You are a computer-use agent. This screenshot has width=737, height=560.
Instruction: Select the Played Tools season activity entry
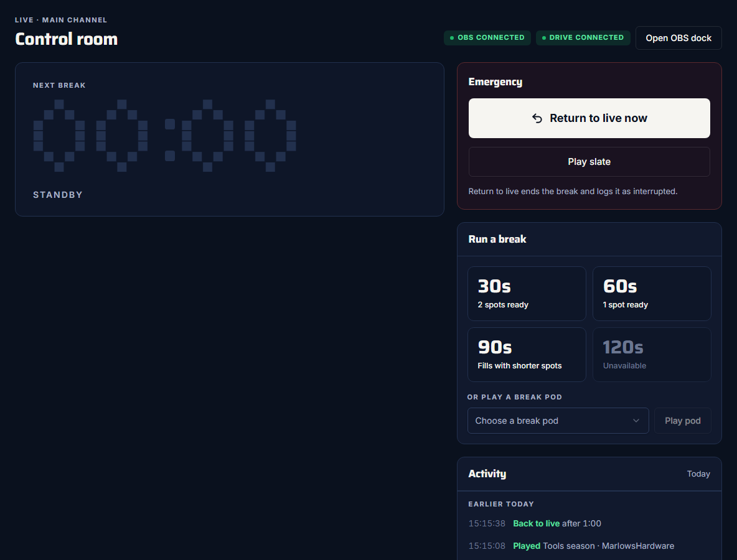tap(589, 546)
